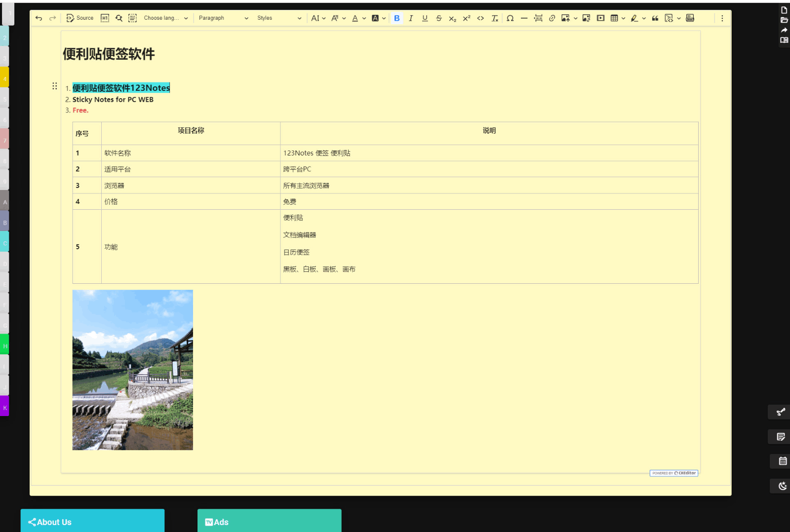Click the remove formatting icon

click(x=495, y=18)
